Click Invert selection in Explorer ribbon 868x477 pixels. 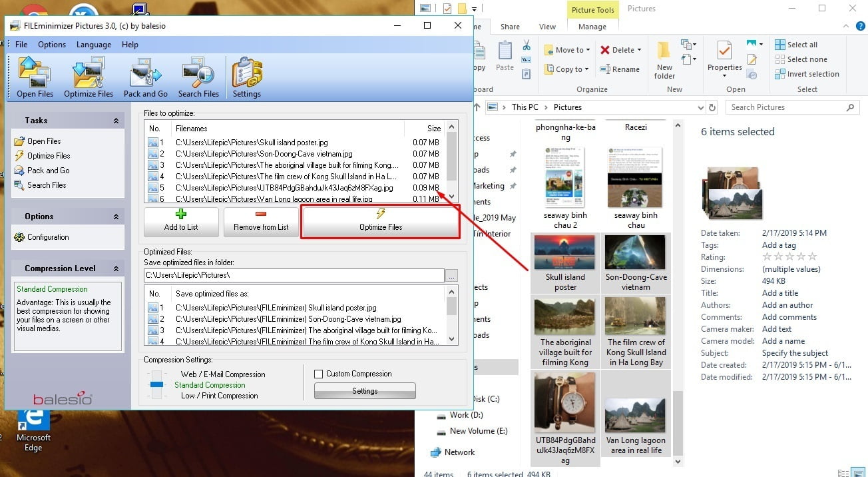[x=807, y=74]
